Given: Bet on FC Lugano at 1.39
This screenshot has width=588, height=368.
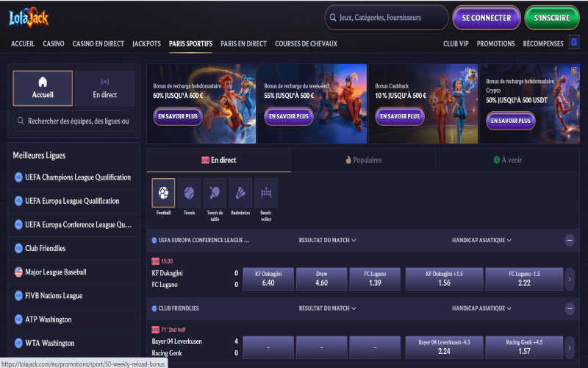Looking at the screenshot, I should point(375,279).
